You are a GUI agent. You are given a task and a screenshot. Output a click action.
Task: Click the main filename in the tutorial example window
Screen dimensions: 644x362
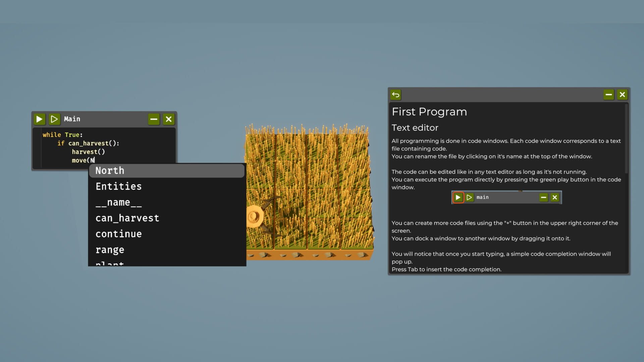[x=483, y=197]
